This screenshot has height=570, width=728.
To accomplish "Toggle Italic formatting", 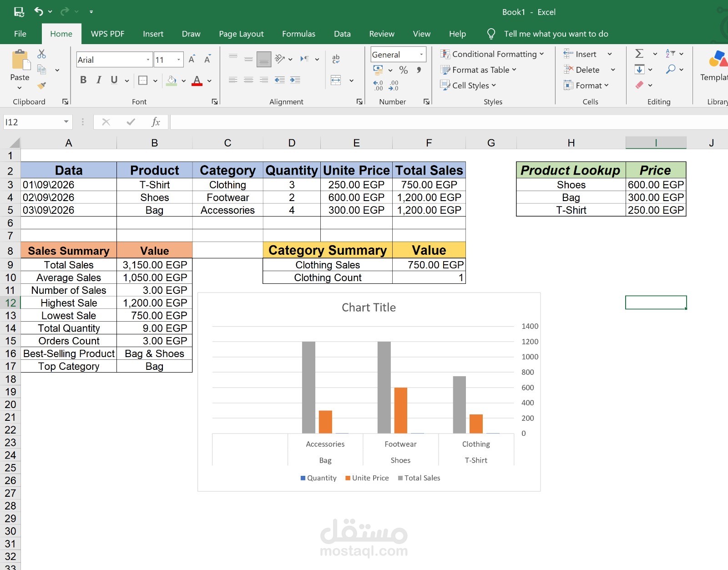I will [x=99, y=80].
